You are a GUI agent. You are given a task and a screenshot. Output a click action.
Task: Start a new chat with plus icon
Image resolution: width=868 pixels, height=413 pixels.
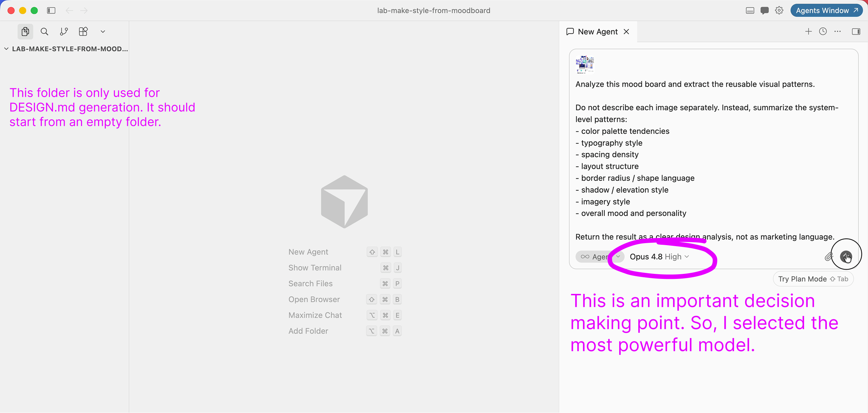click(x=808, y=32)
